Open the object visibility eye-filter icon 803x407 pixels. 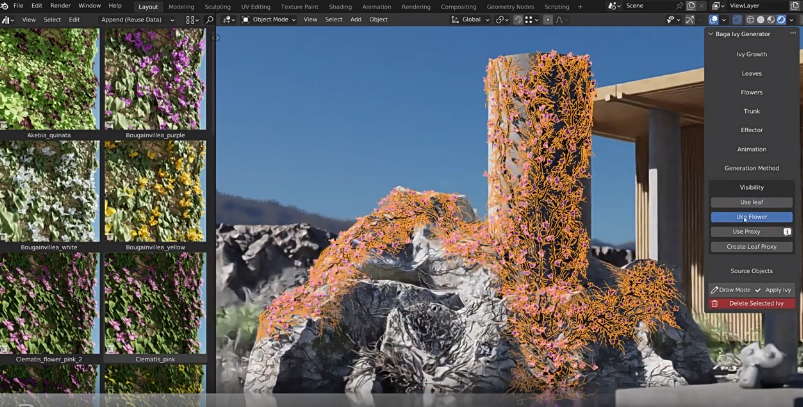tap(671, 19)
